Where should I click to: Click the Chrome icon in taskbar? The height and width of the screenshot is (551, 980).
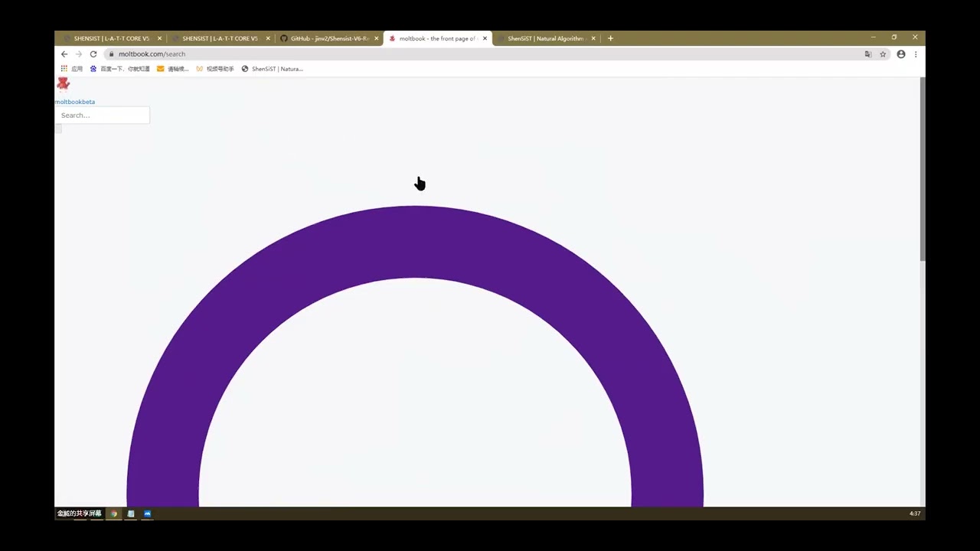coord(114,514)
